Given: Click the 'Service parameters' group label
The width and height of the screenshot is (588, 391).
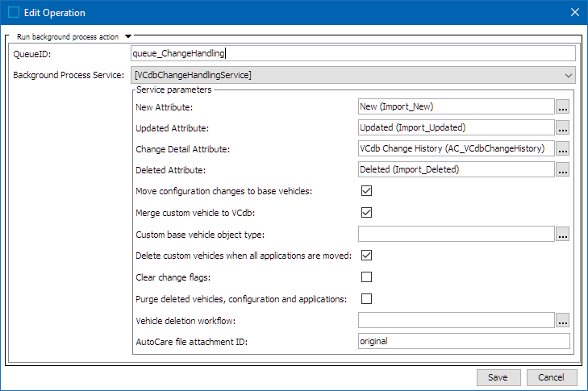Looking at the screenshot, I should (x=174, y=90).
